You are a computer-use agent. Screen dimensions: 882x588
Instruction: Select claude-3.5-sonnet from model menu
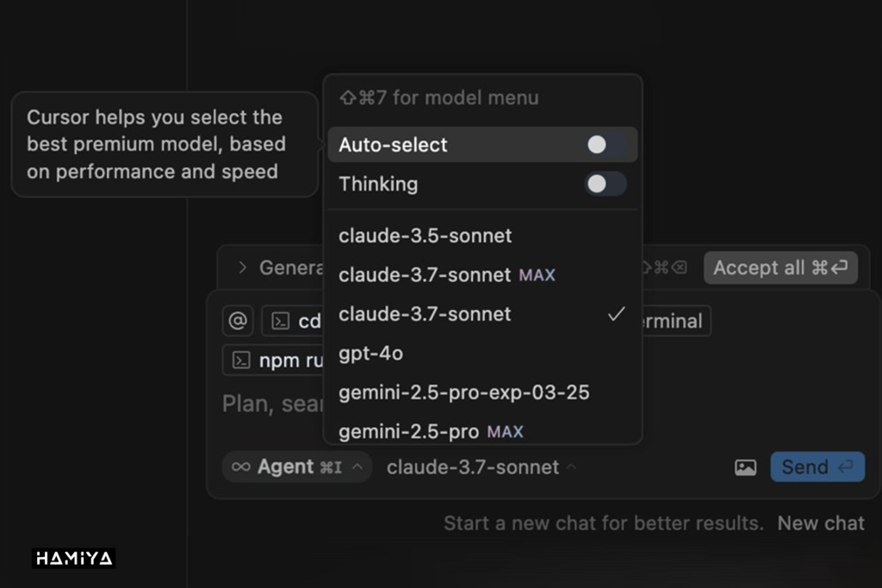click(425, 236)
